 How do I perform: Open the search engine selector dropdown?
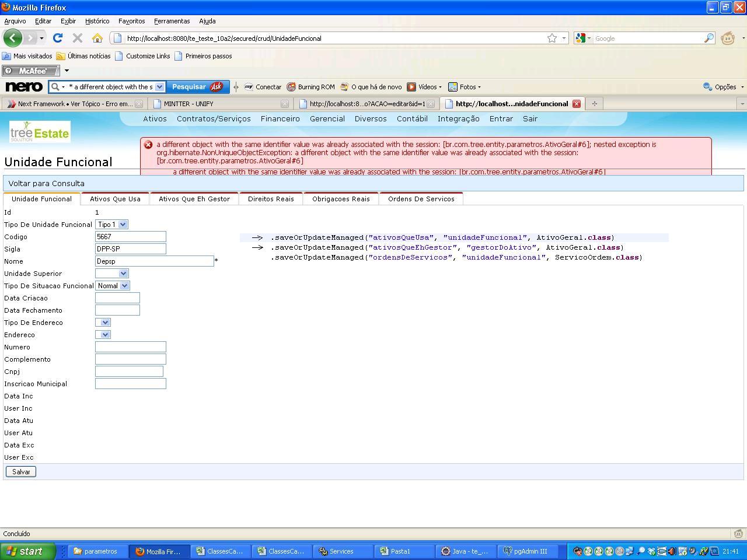[583, 38]
